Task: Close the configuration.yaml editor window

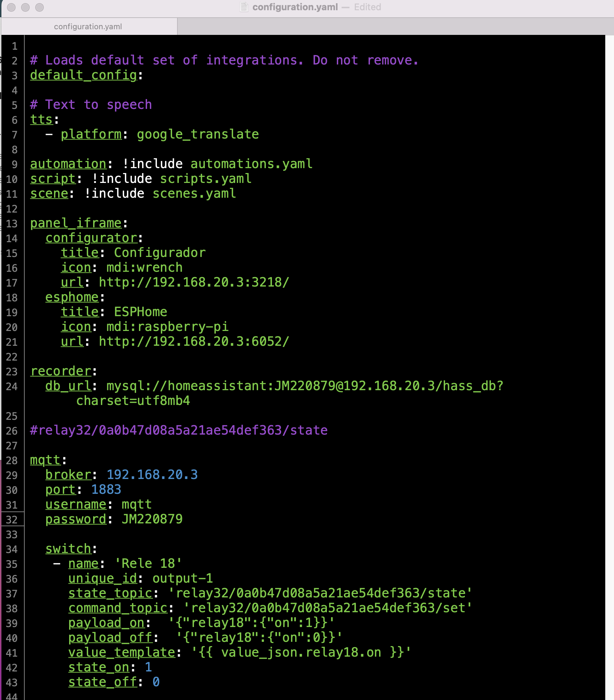Action: pyautogui.click(x=11, y=7)
